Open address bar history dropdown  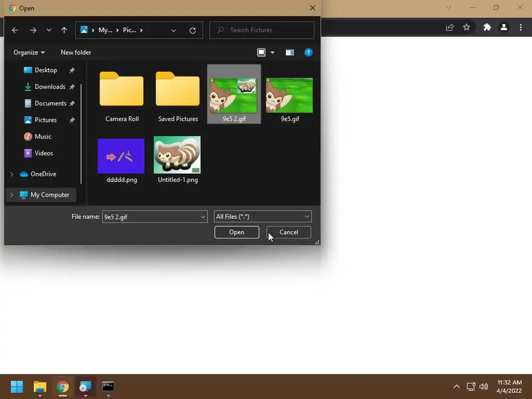174,30
